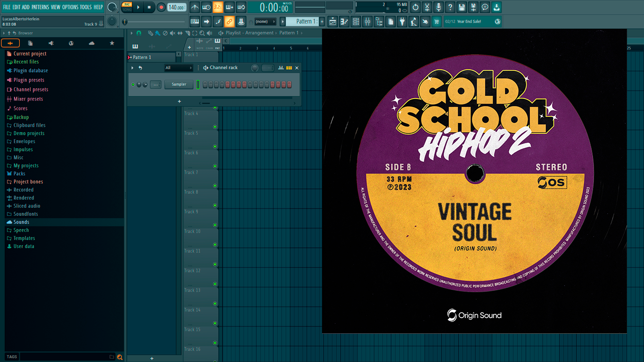Viewport: 644px width, 362px height.
Task: Toggle multilink to controllers icon
Action: pyautogui.click(x=241, y=21)
